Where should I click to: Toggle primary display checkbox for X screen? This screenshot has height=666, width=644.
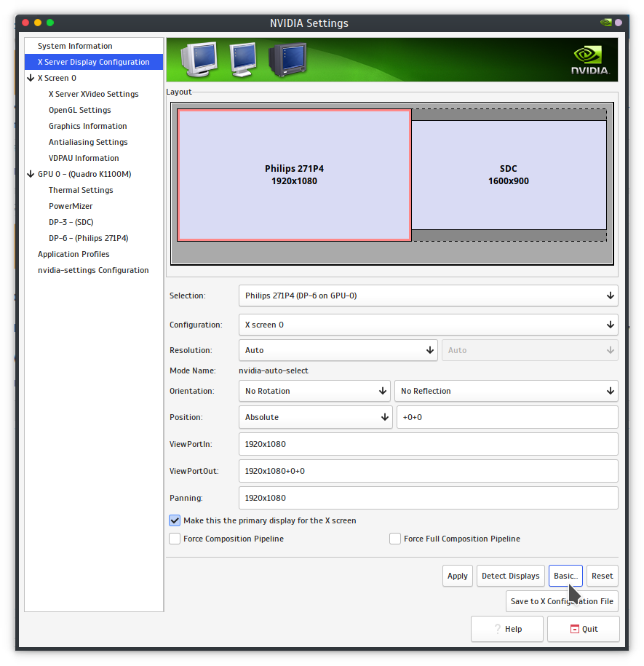175,520
